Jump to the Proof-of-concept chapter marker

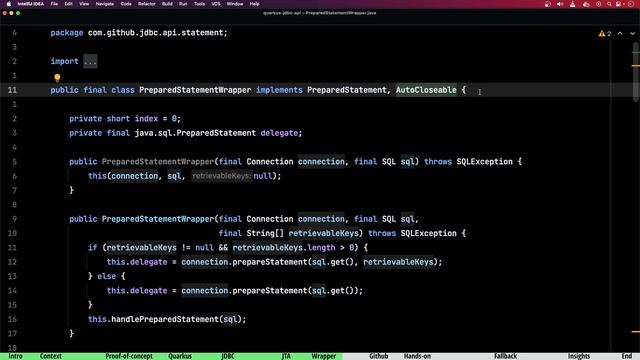[129, 356]
